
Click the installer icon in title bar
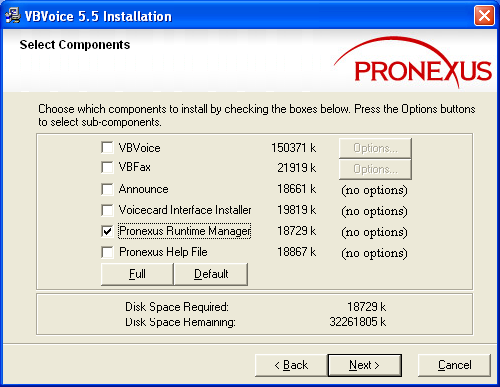pyautogui.click(x=13, y=16)
